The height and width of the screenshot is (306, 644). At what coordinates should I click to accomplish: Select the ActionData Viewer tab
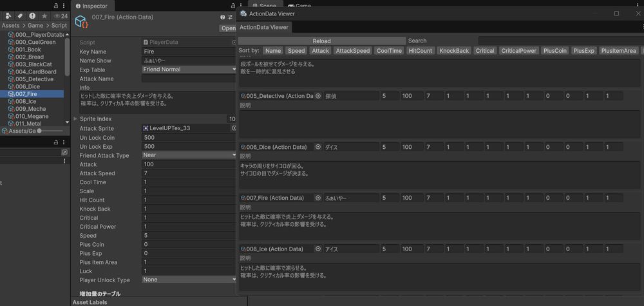click(x=265, y=28)
